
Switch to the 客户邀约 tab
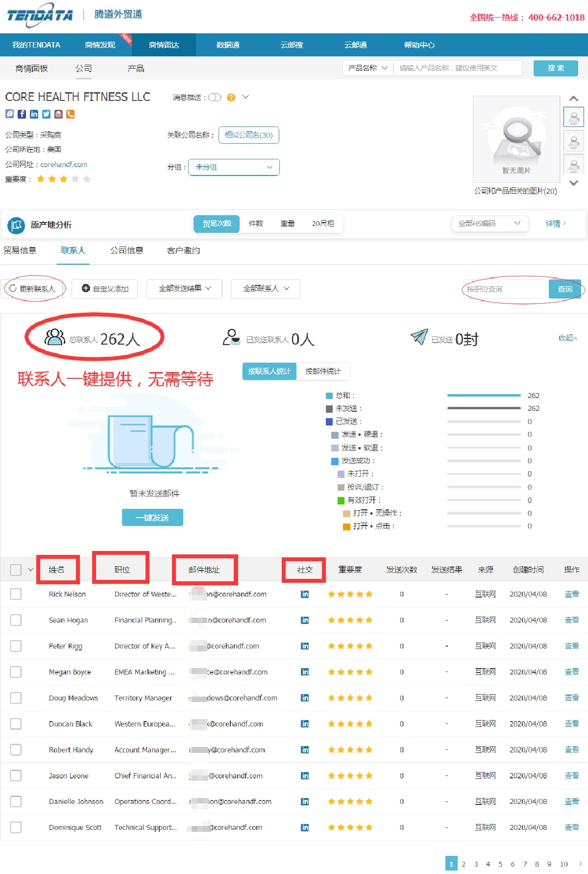pos(183,250)
